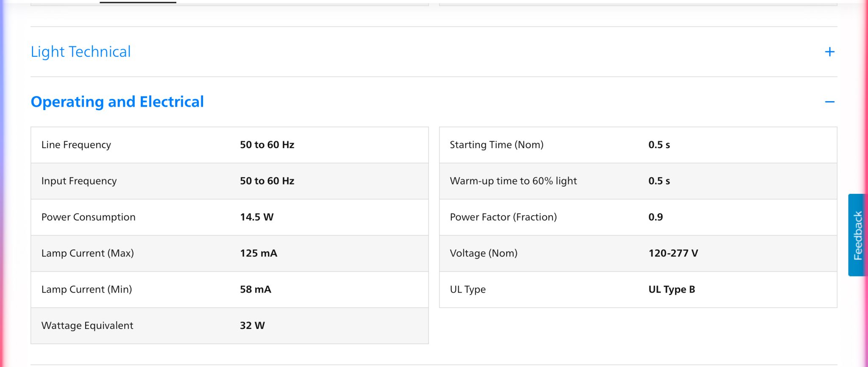The width and height of the screenshot is (868, 367).
Task: Expand Light Technical with the plus icon
Action: click(x=829, y=52)
